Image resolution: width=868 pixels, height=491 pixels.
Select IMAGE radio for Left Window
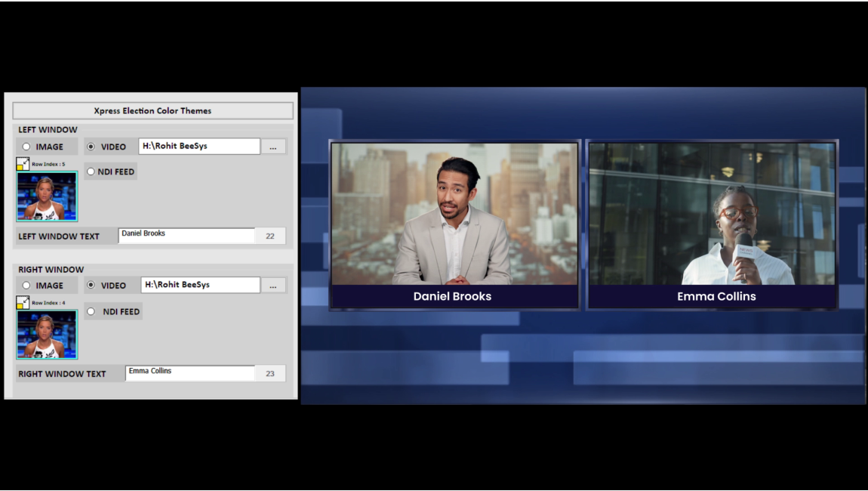click(x=26, y=147)
